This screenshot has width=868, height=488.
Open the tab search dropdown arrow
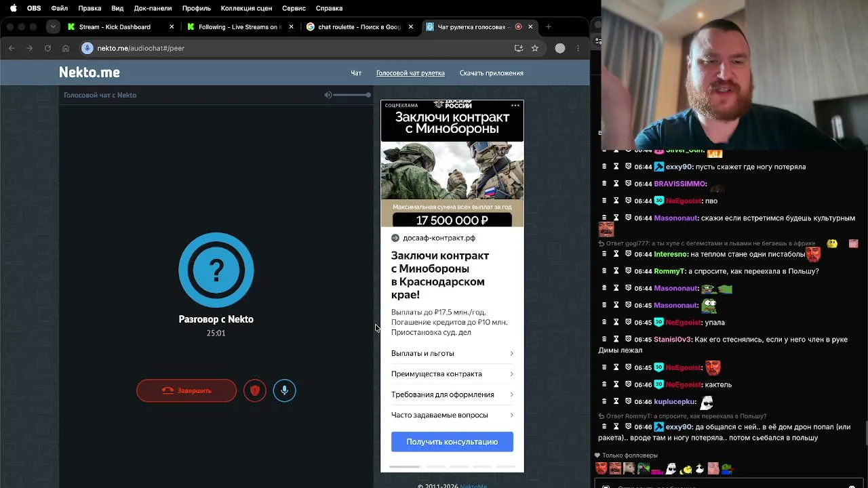(53, 27)
